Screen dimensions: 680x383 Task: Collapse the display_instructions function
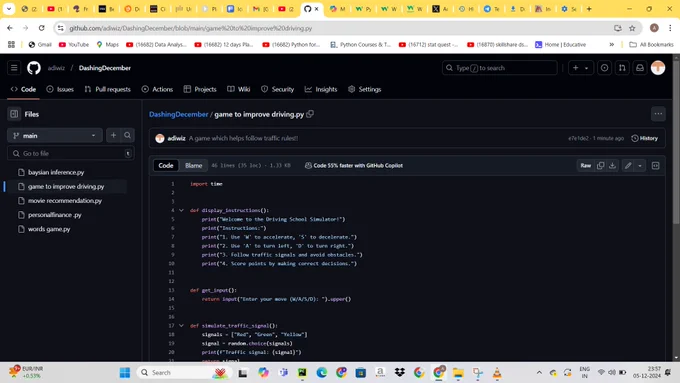click(x=181, y=210)
